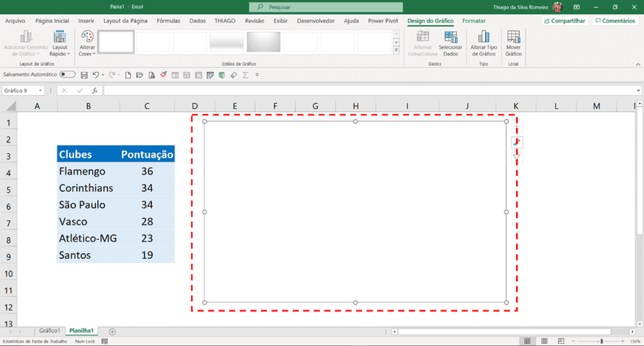Open the Desenvolvedor tab

(316, 20)
